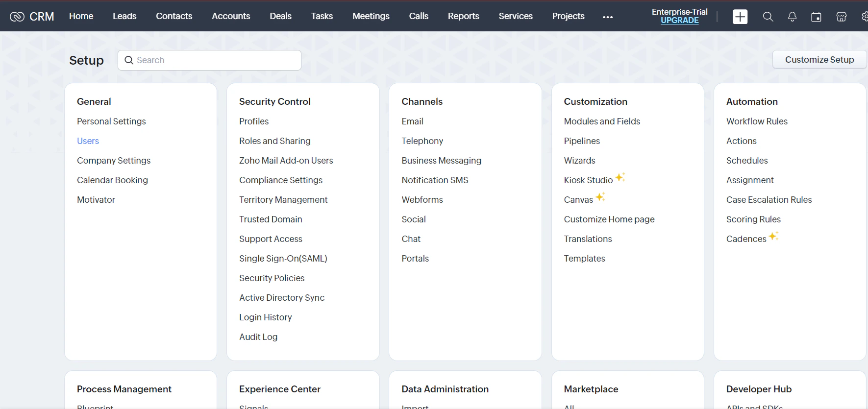Go to the Home tab
Viewport: 868px width, 409px height.
(81, 16)
